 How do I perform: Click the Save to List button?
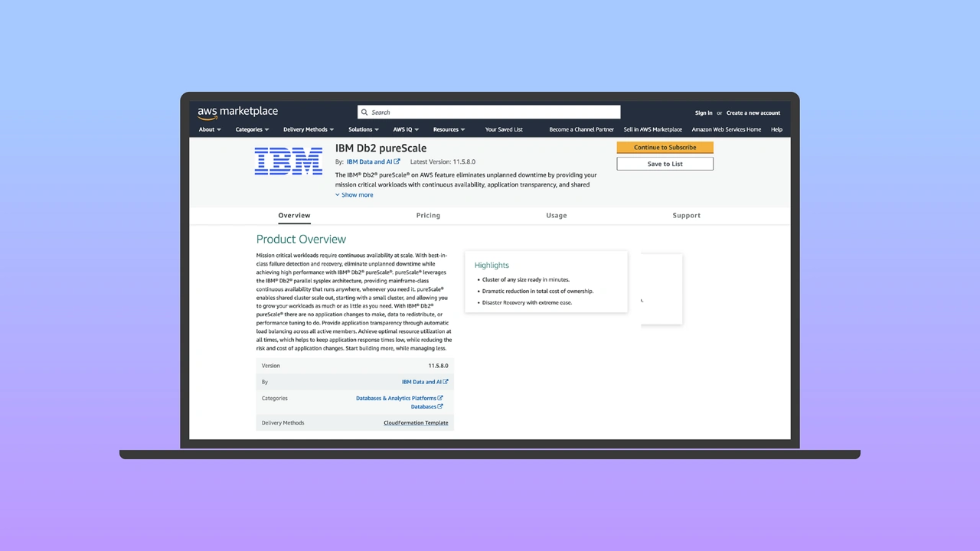(665, 164)
